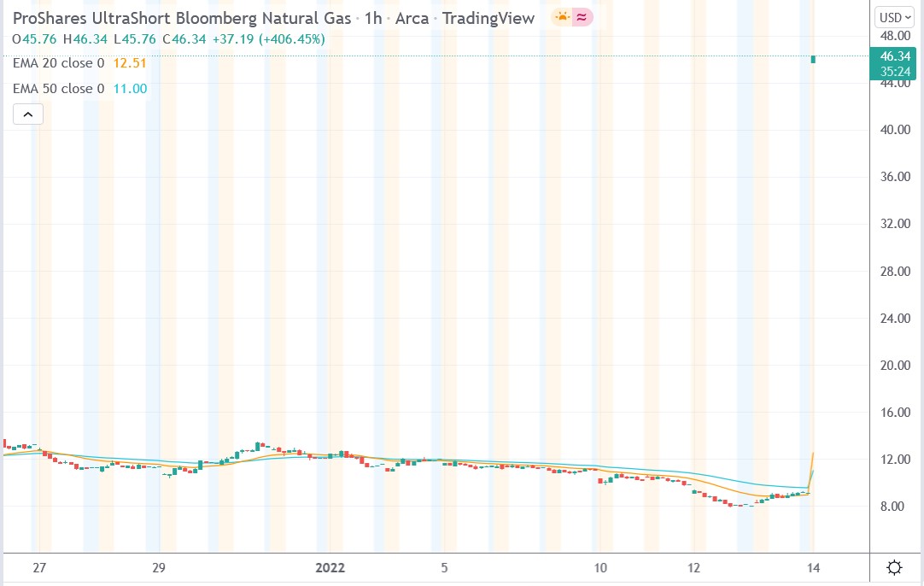This screenshot has width=924, height=586.
Task: Click the pink approximate-equals data icon
Action: [582, 18]
